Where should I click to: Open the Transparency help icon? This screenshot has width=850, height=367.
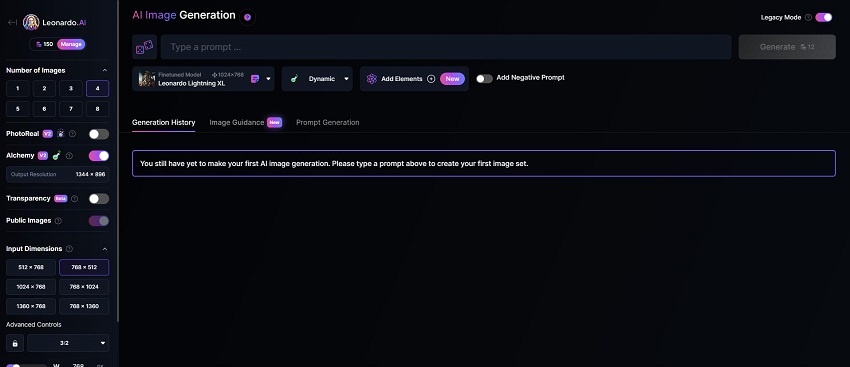74,199
